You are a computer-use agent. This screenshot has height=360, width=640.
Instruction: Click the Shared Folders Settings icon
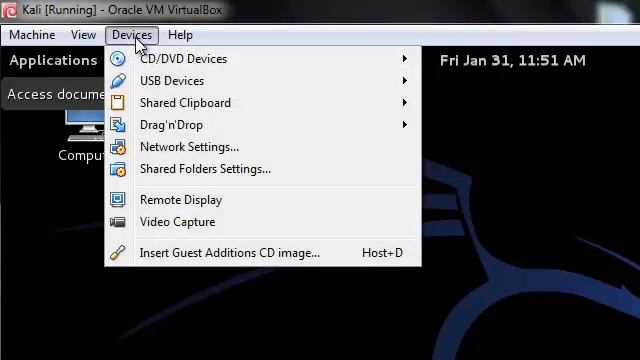[118, 169]
